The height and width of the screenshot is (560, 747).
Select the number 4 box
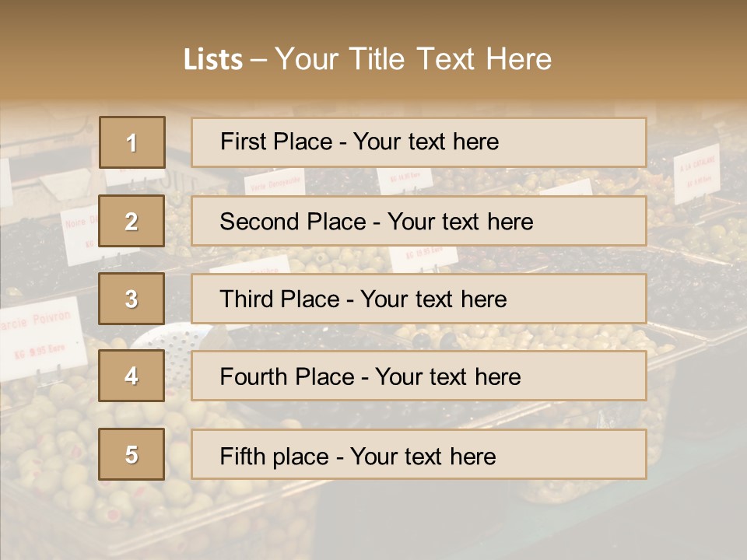coord(132,376)
